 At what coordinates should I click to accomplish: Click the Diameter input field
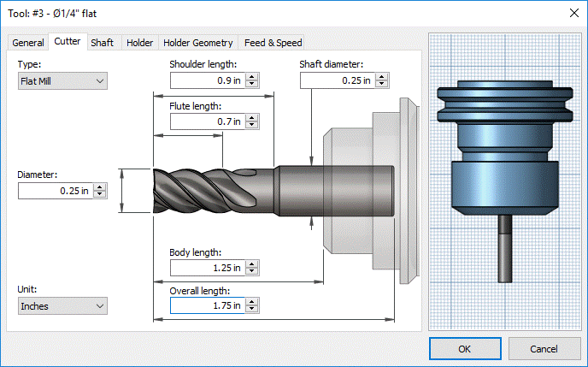pyautogui.click(x=56, y=191)
